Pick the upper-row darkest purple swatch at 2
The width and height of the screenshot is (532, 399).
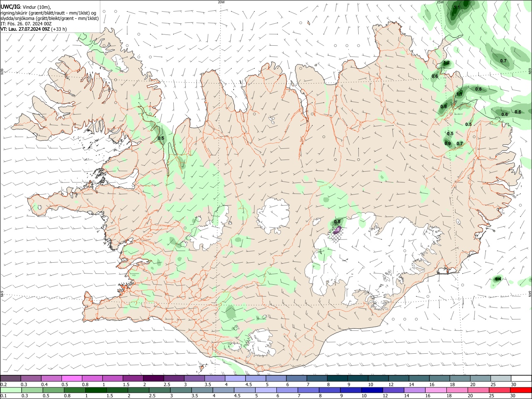click(153, 379)
